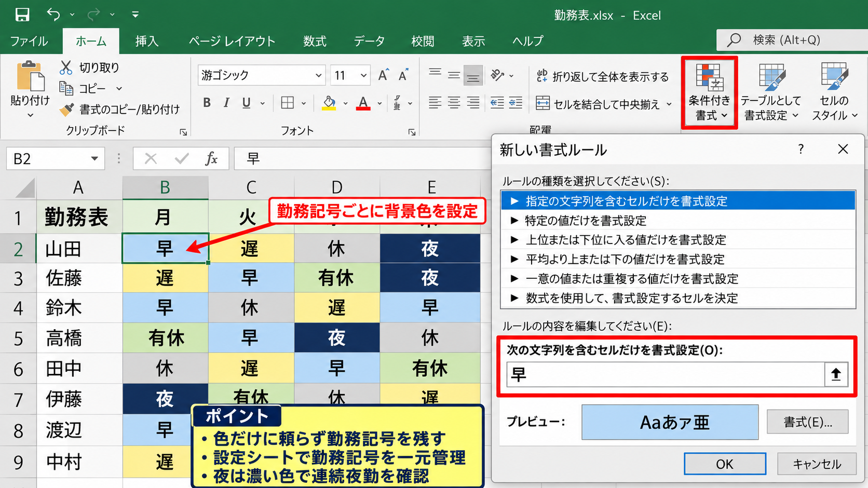The height and width of the screenshot is (488, 868).
Task: Click the borders grid icon
Action: [x=287, y=103]
